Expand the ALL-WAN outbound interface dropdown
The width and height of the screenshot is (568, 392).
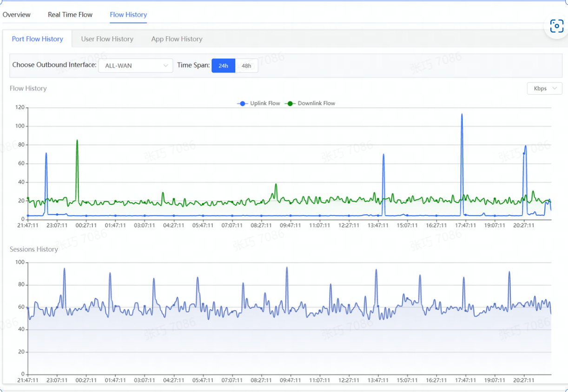coord(136,65)
